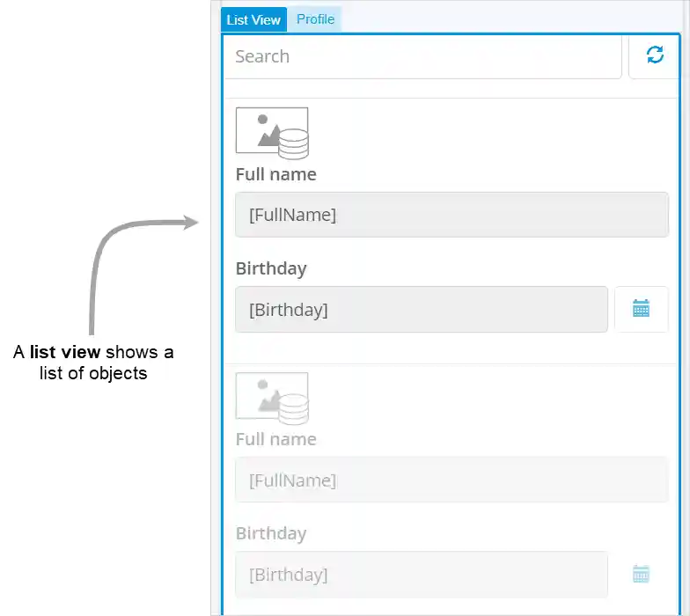Click the "list of objects" caption line
This screenshot has height=616, width=690.
click(93, 373)
